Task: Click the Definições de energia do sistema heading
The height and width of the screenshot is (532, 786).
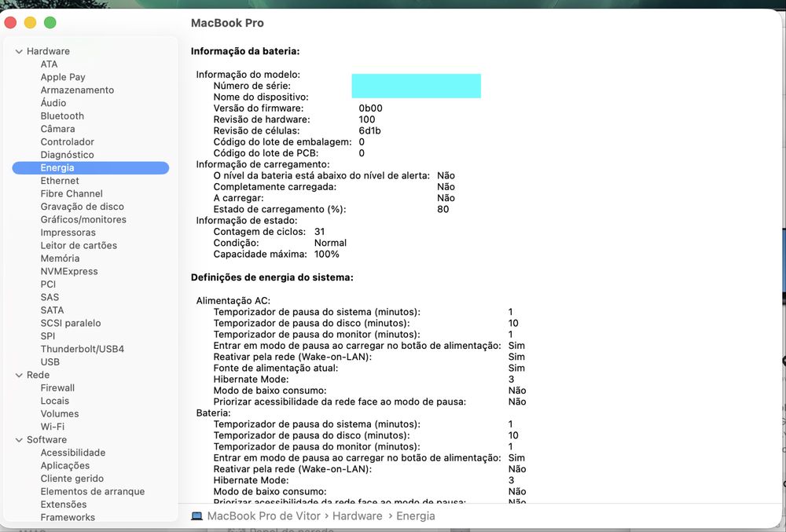Action: pyautogui.click(x=272, y=277)
